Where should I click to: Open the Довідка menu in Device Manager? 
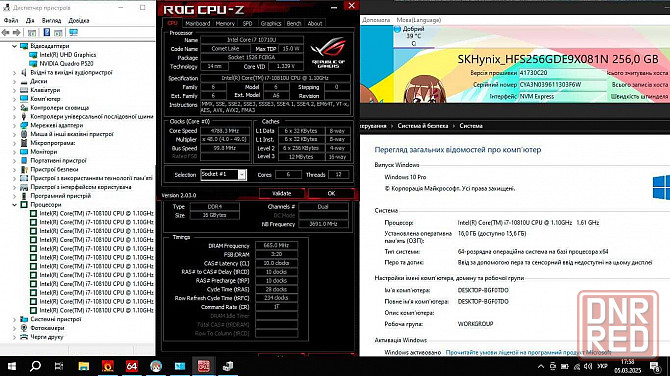tap(79, 20)
